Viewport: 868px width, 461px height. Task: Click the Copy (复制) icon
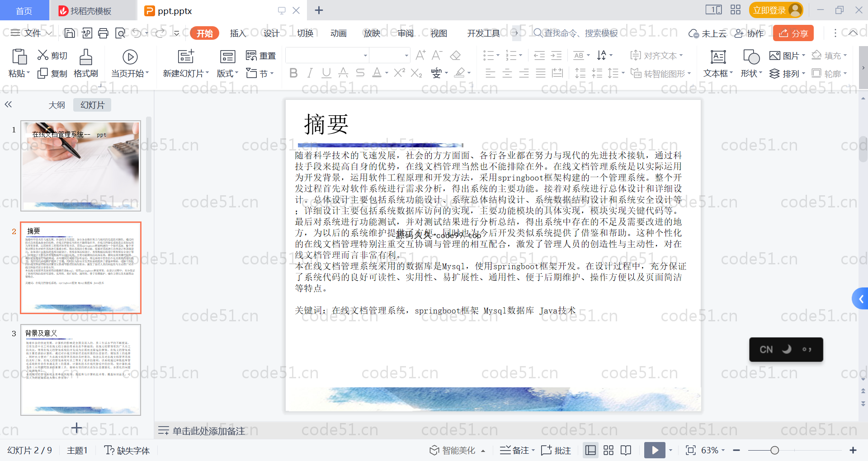[x=42, y=73]
